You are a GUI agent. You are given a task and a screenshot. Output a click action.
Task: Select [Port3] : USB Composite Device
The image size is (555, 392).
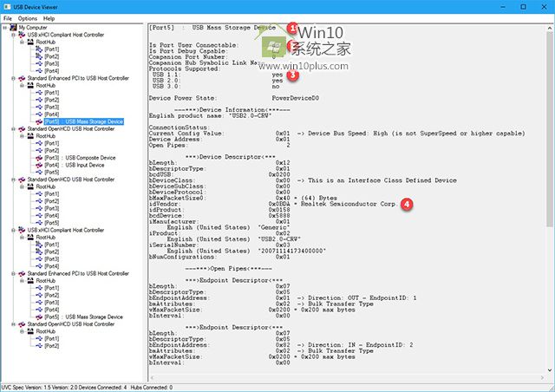[80, 158]
